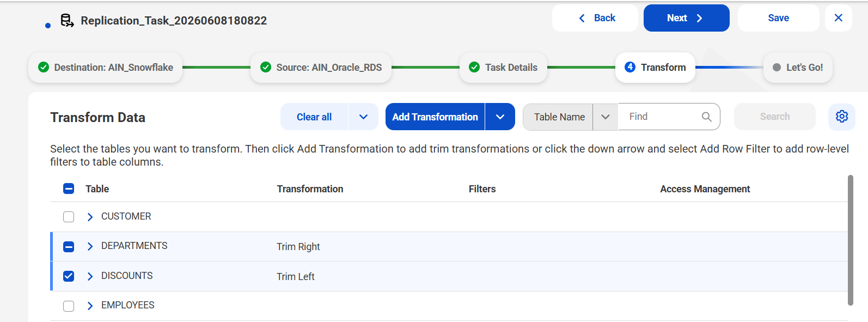Click the green check icon for Task Details
Image resolution: width=868 pixels, height=322 pixels.
pos(474,67)
